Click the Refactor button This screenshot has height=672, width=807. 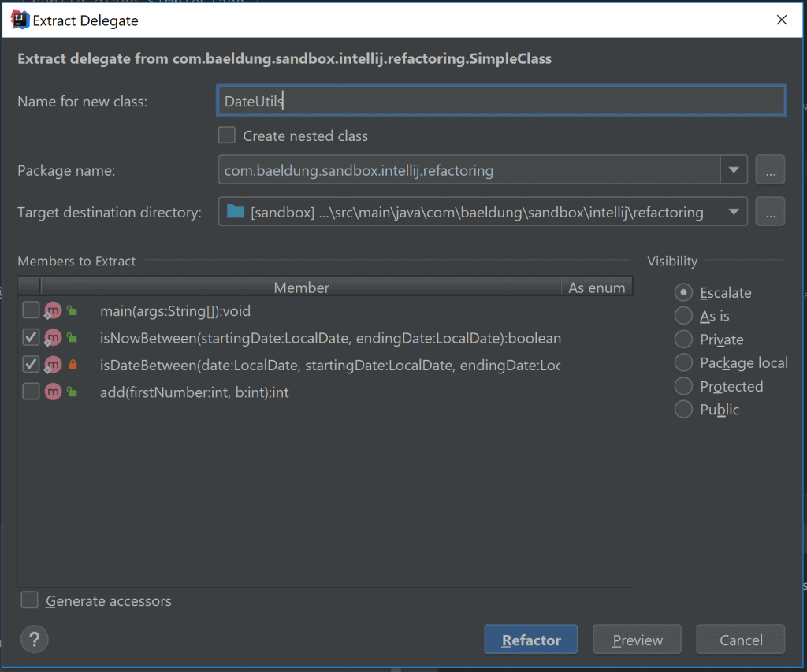[x=531, y=640]
